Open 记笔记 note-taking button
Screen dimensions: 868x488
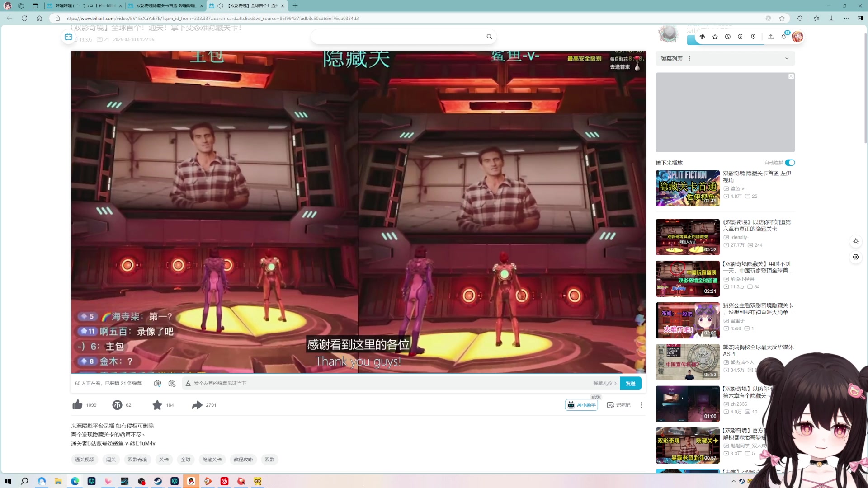[x=618, y=405]
